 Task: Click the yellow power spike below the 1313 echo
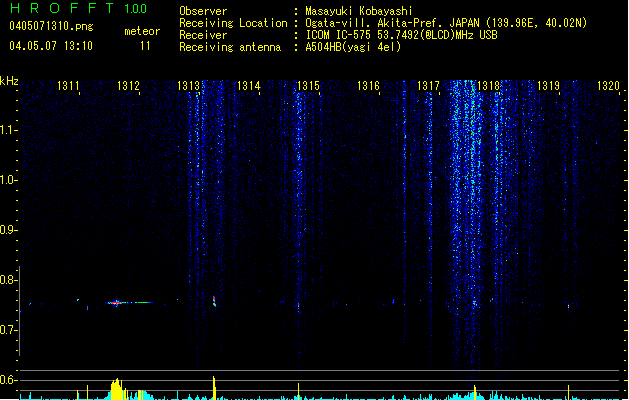pyautogui.click(x=214, y=388)
